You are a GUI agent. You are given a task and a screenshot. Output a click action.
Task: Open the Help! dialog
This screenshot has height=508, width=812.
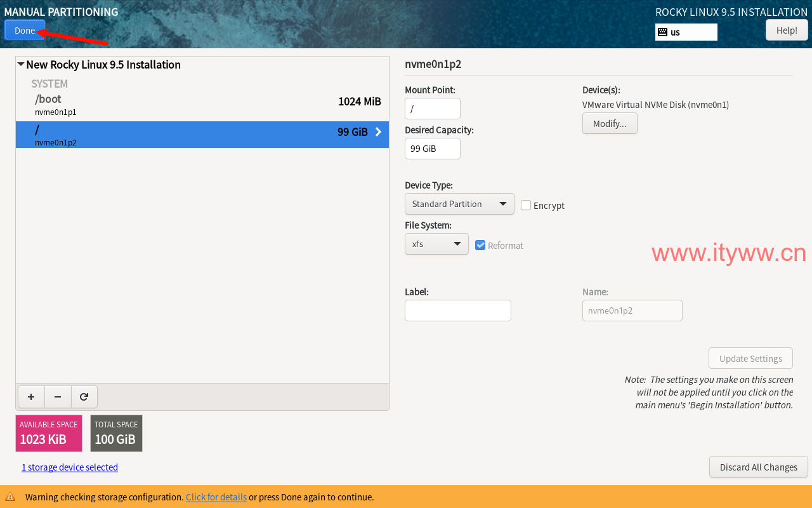point(787,30)
